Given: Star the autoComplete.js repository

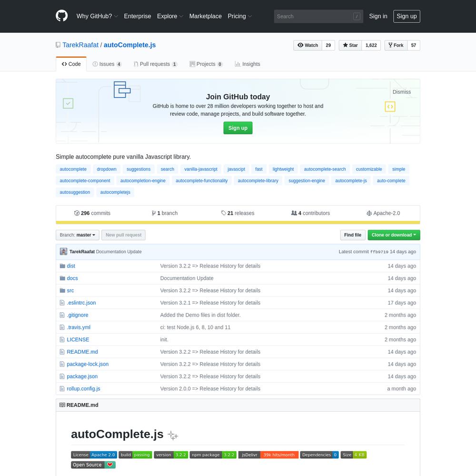Looking at the screenshot, I should click(x=350, y=45).
